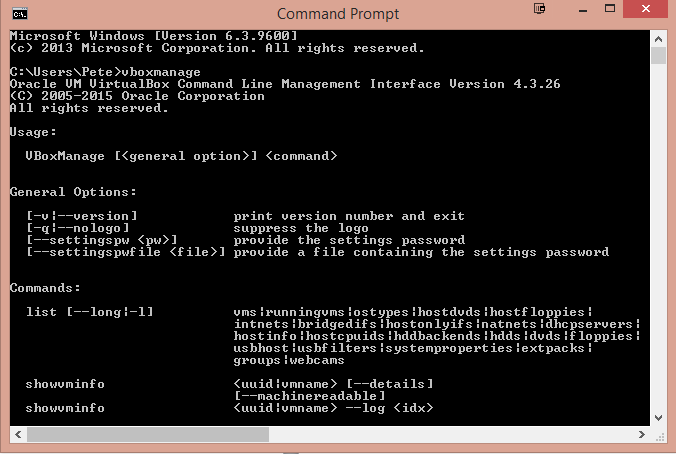Click the 'groups|webcams' line
The image size is (676, 454).
pos(289,360)
